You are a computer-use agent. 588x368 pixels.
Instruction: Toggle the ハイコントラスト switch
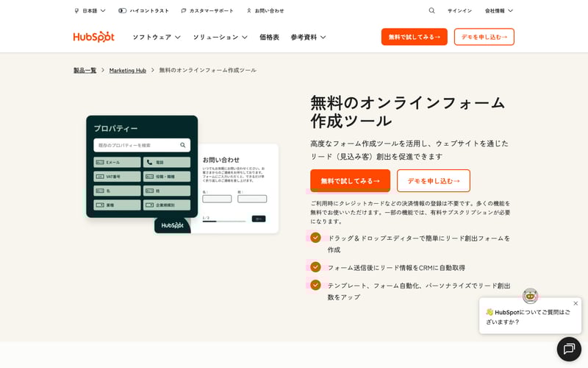122,11
